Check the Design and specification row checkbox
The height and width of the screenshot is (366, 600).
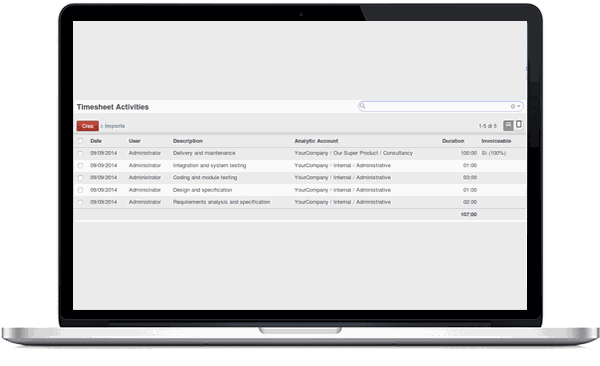[80, 190]
